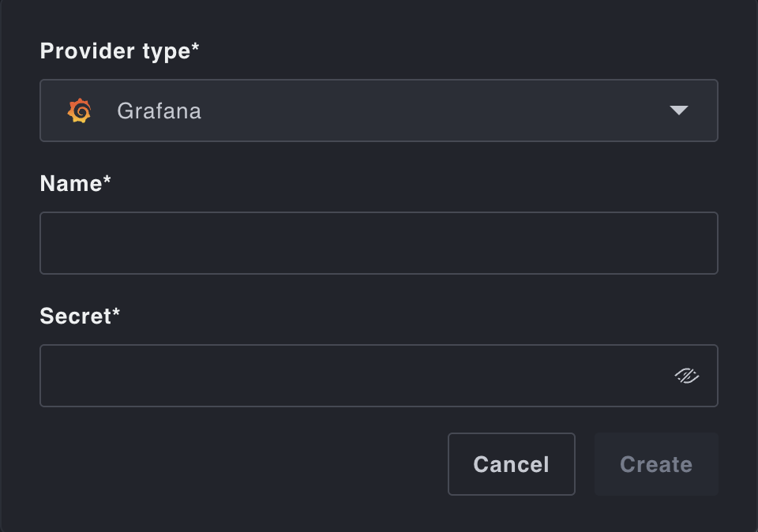Screen dimensions: 758x532
Task: Click the crossed-out eye icon
Action: coord(687,376)
